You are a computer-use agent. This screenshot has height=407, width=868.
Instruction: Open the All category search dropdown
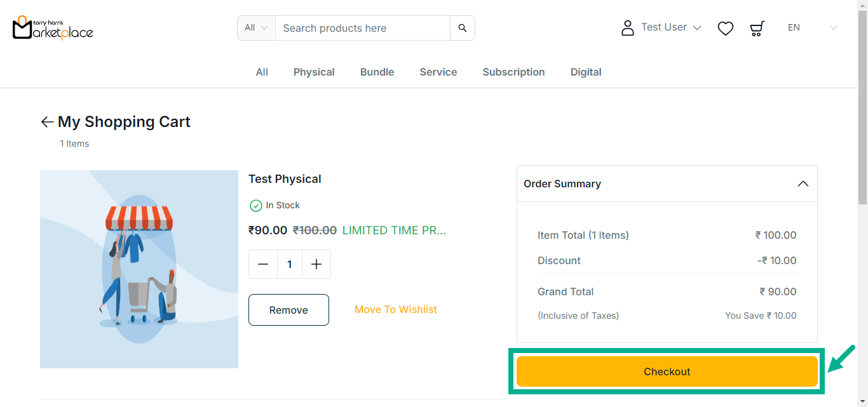pos(256,28)
